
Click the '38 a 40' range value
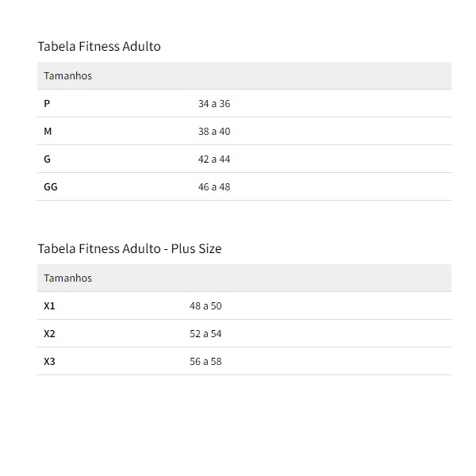coord(214,132)
